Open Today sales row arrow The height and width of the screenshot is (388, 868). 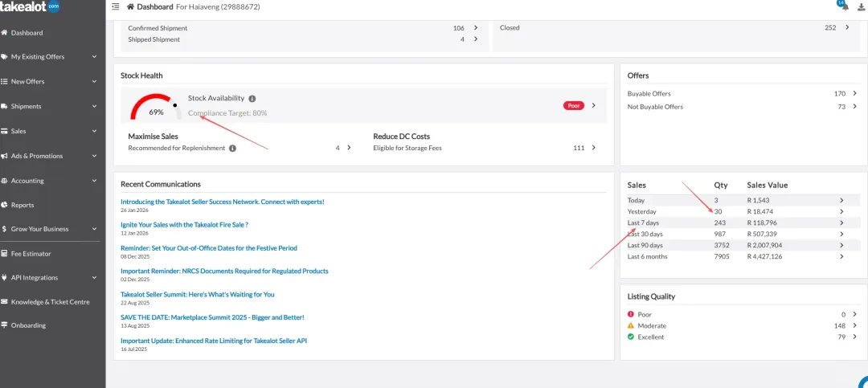point(841,200)
